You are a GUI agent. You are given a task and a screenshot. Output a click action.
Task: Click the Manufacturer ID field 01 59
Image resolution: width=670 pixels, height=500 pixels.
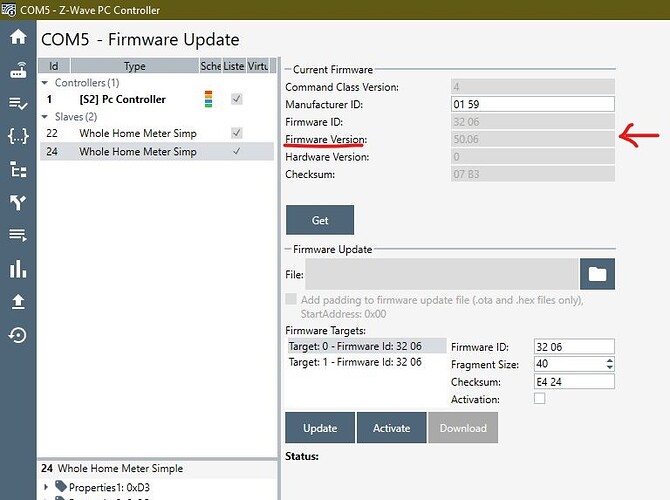tap(533, 104)
